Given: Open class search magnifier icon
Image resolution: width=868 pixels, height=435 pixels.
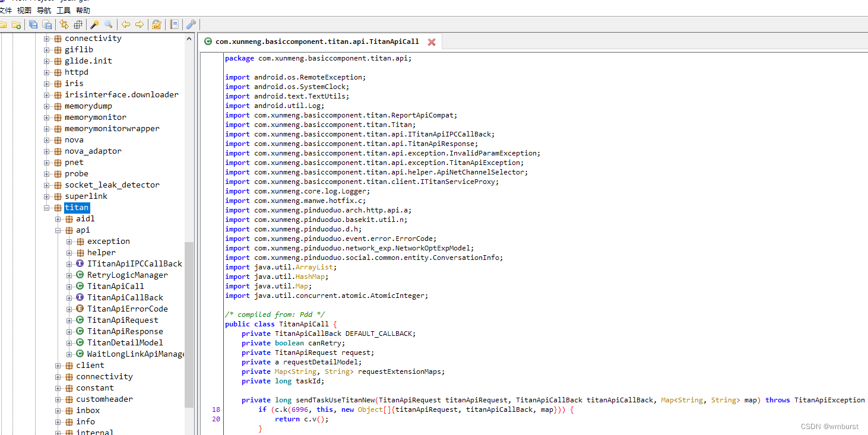Looking at the screenshot, I should (x=109, y=24).
